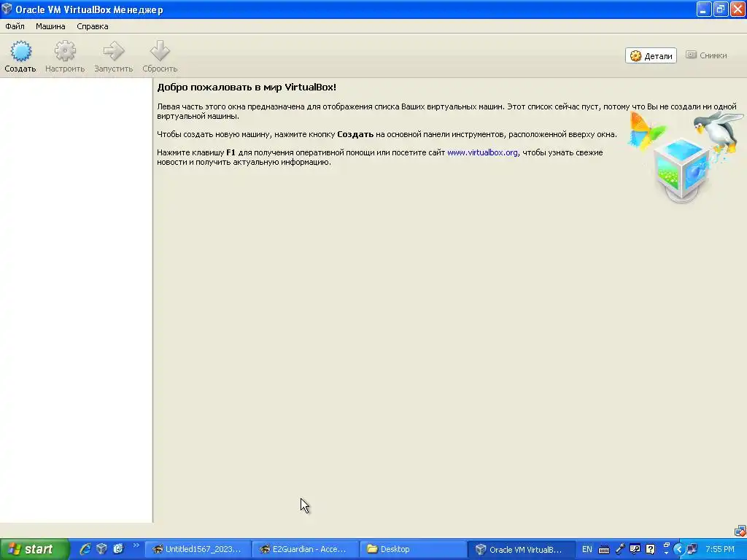
Task: Switch to Untitled1567_2023 taskbar window
Action: [x=197, y=549]
